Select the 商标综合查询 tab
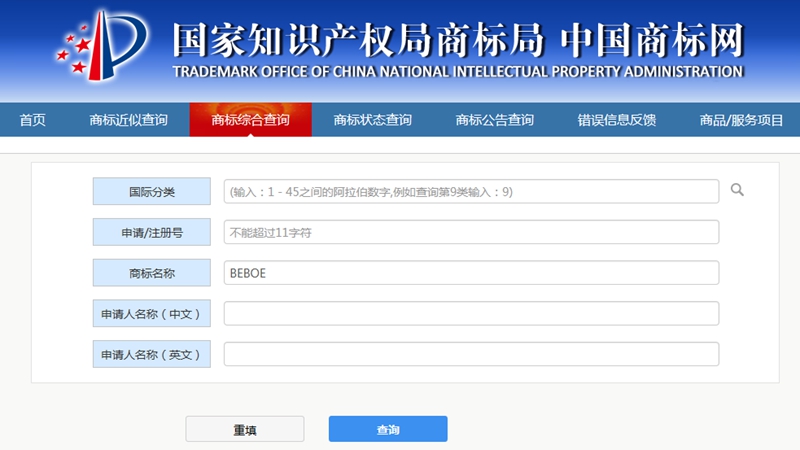Screen dimensions: 800x450 (251, 120)
